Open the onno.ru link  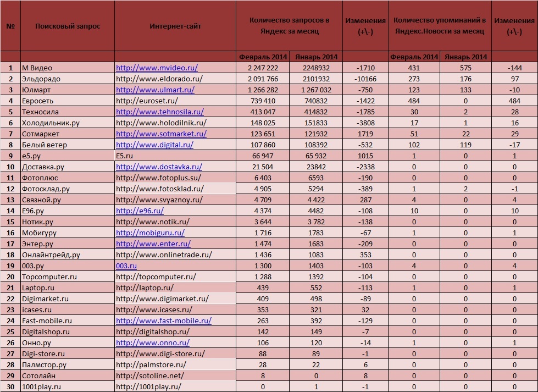point(153,343)
